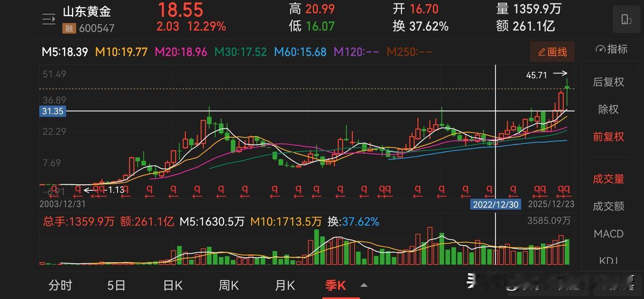644x299 pixels.
Task: Tap the 51.49 price axis label
Action: tap(54, 74)
